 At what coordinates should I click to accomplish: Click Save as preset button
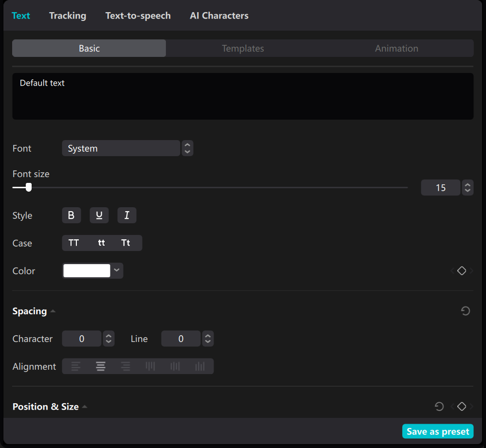tap(437, 431)
